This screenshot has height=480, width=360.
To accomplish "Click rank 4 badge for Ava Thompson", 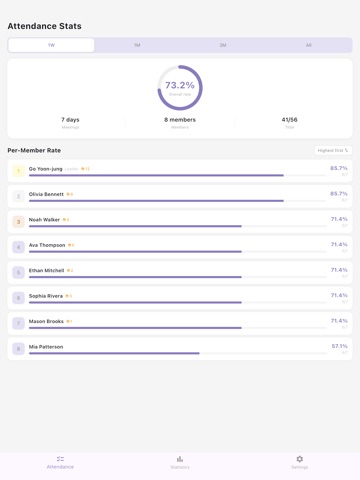I will (18, 247).
